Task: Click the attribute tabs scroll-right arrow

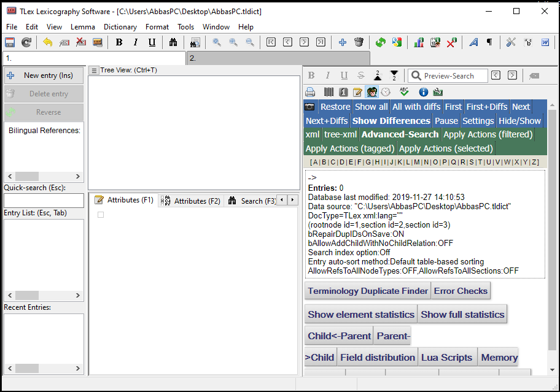Action: pyautogui.click(x=292, y=200)
